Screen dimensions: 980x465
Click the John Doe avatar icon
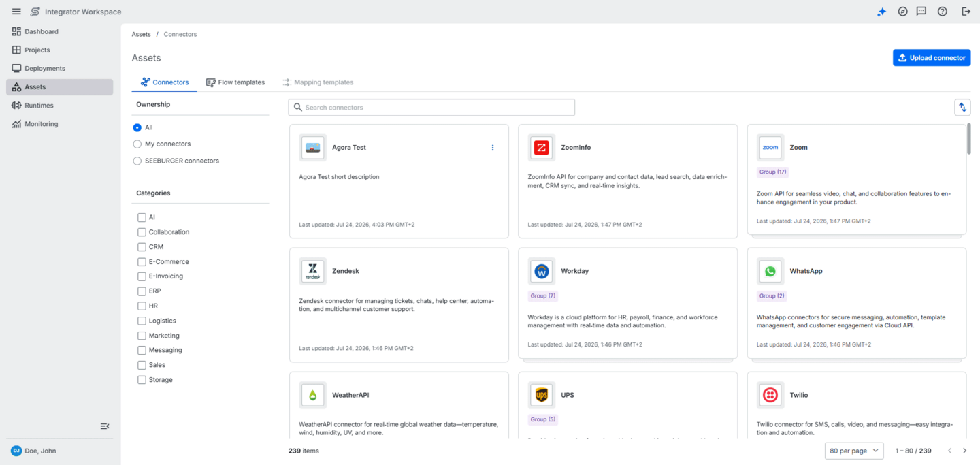click(16, 451)
